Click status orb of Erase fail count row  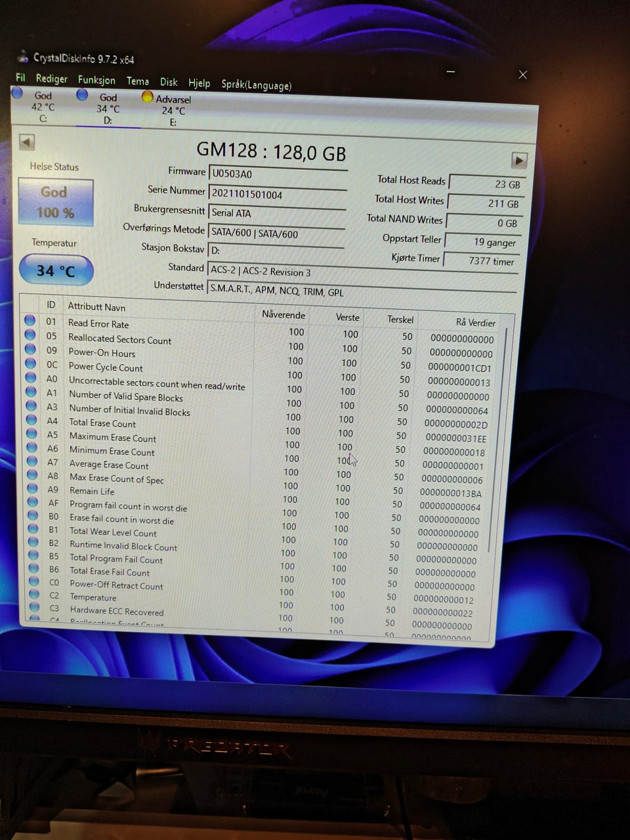33,515
